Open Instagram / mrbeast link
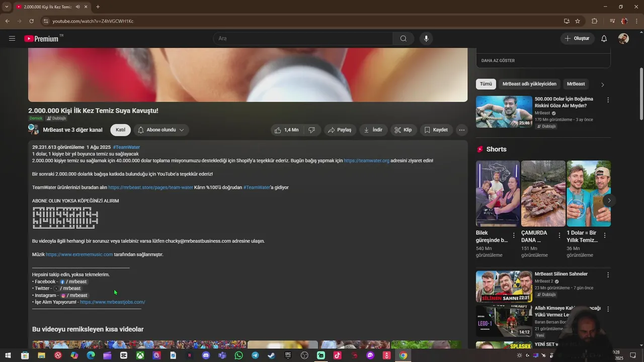This screenshot has height=362, width=644. [74, 296]
